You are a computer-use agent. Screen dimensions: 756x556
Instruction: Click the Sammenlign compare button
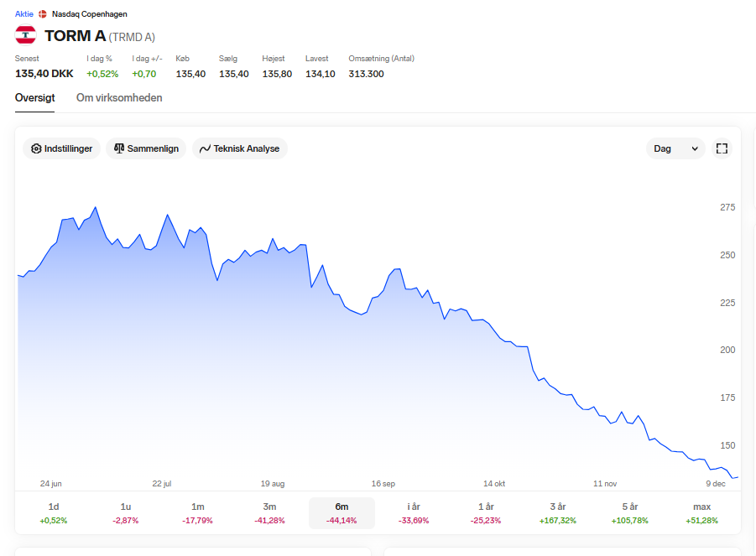point(146,148)
